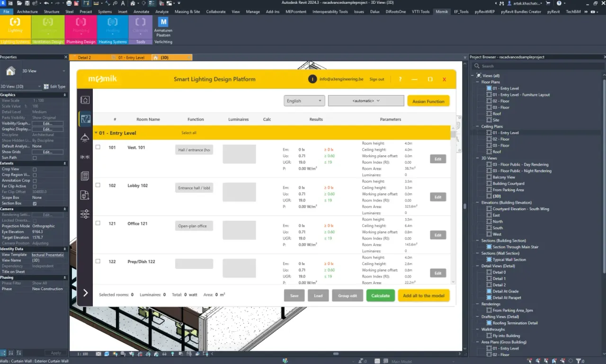The height and width of the screenshot is (364, 606).
Task: Open the report list icon in Momik sidebar
Action: 85,176
